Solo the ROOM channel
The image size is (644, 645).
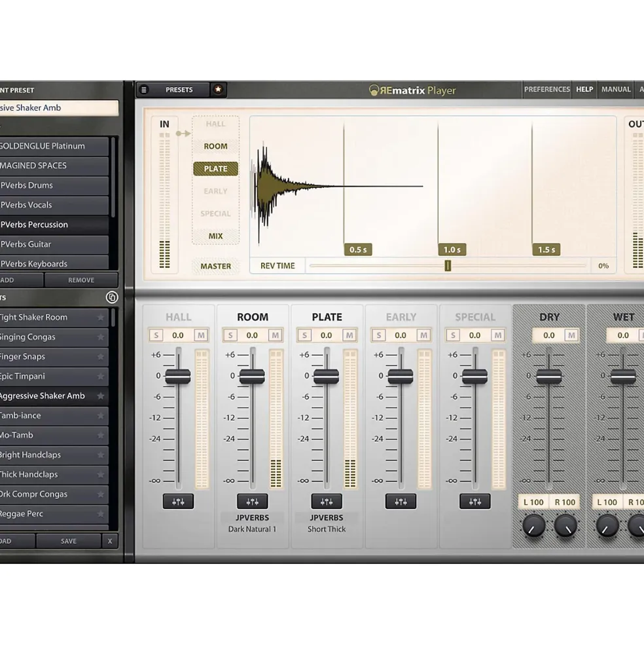(x=230, y=335)
